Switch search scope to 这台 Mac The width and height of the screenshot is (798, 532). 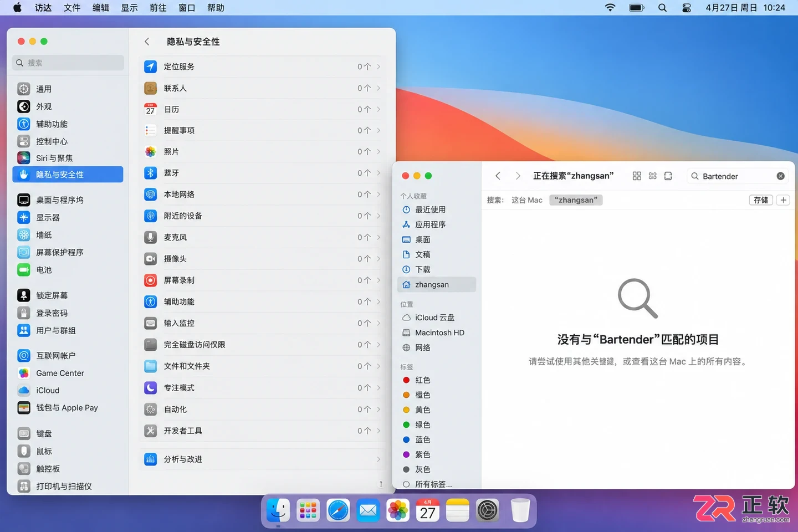click(527, 200)
